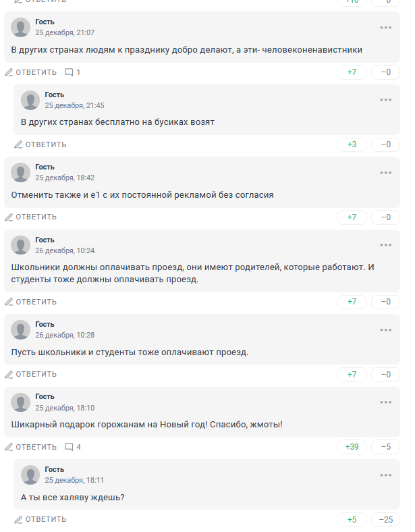415x532 pixels.
Task: Open three-dots menu on 'Отменить также' comment
Action: [x=385, y=172]
